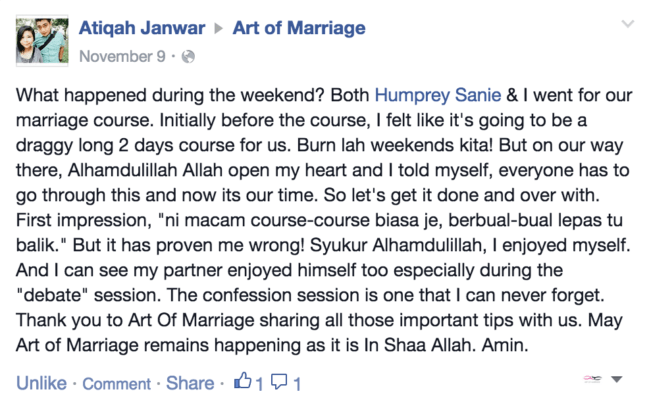This screenshot has width=649, height=400.
Task: Click the thumbs-up like icon
Action: (x=243, y=381)
